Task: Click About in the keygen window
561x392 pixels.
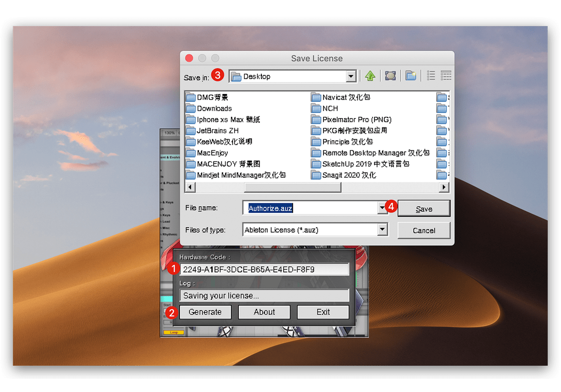Action: click(x=264, y=312)
